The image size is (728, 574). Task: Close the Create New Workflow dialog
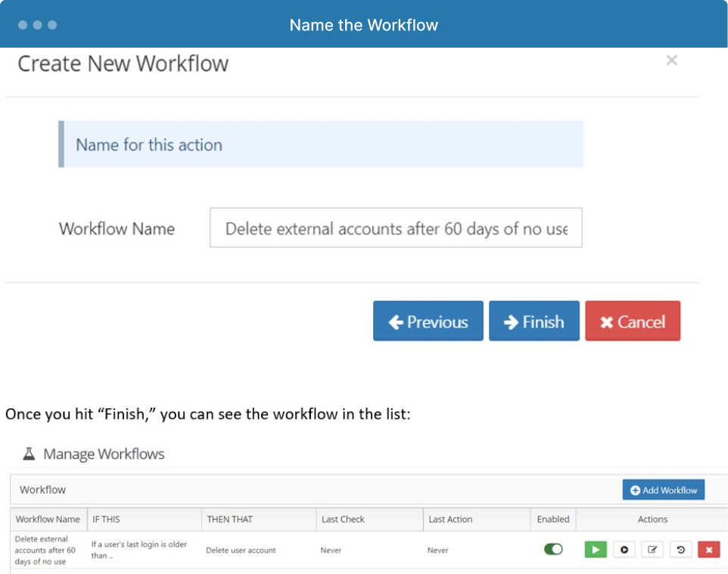(671, 60)
